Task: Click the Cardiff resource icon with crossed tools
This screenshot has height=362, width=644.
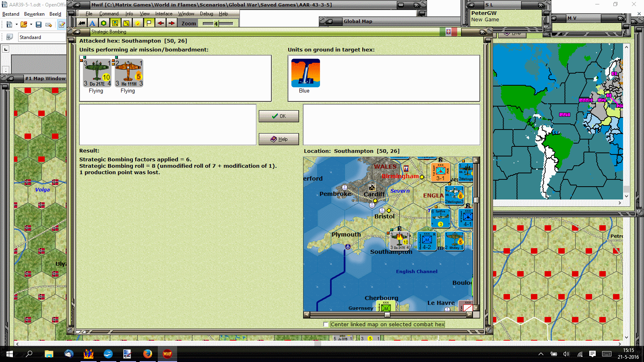Action: click(372, 187)
